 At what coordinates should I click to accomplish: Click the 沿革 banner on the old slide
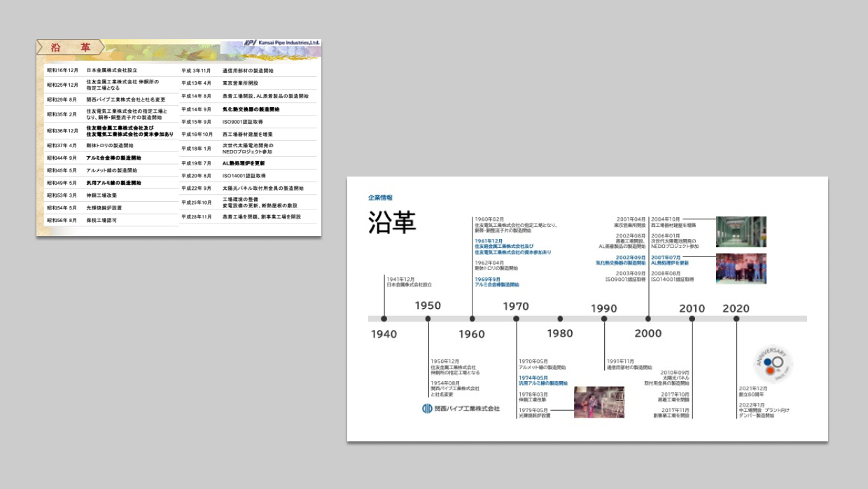(x=70, y=48)
